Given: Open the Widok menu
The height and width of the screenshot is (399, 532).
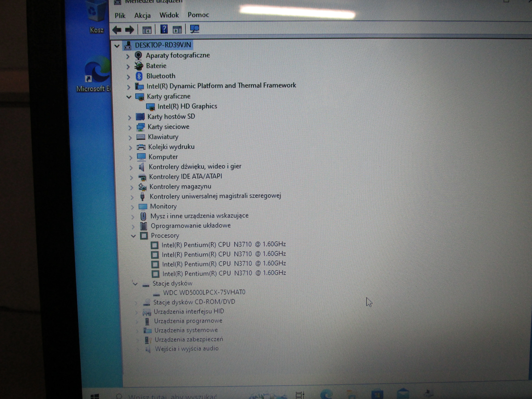Looking at the screenshot, I should [169, 15].
